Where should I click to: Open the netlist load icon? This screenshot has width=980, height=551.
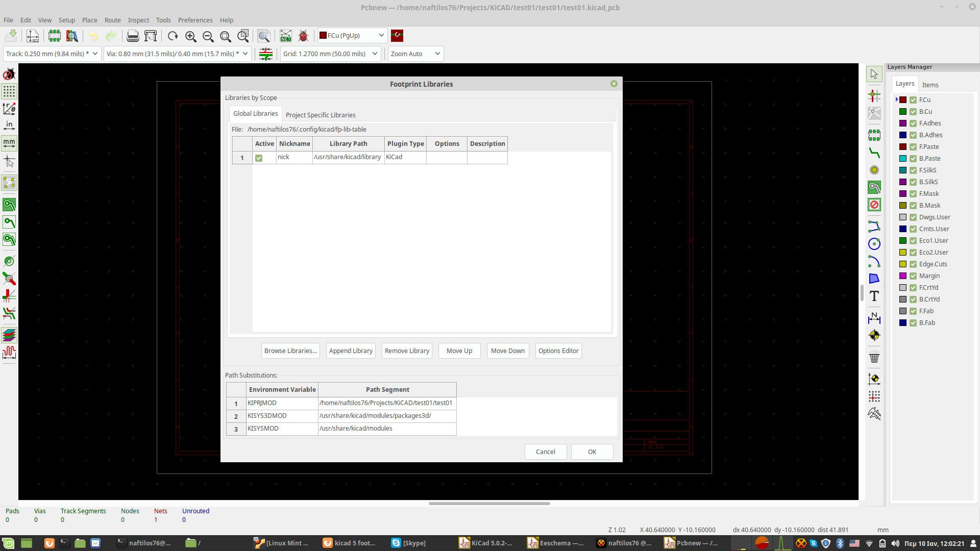[285, 36]
